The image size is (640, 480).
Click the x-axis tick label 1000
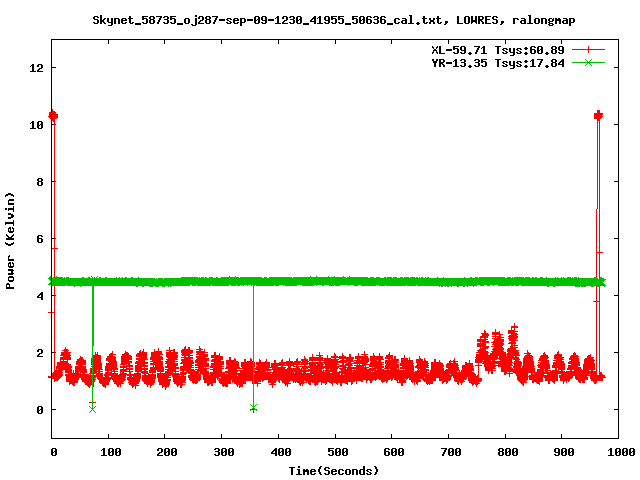pyautogui.click(x=621, y=452)
